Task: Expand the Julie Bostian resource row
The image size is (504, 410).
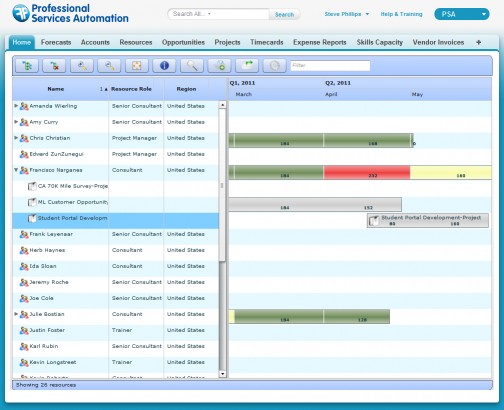Action: pyautogui.click(x=16, y=314)
